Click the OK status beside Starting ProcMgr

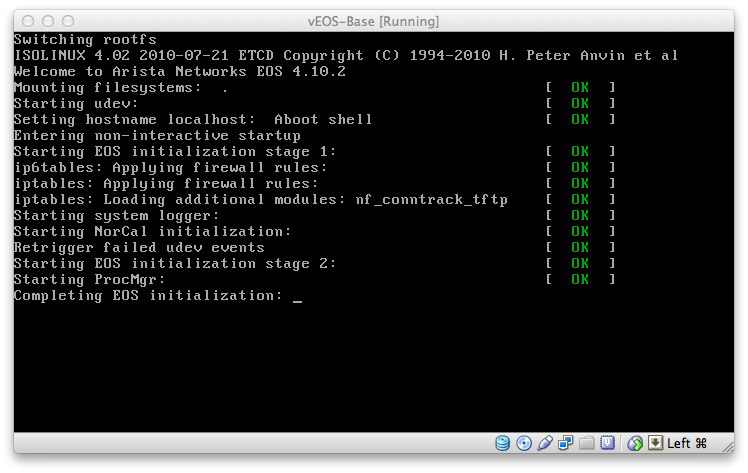tap(580, 279)
